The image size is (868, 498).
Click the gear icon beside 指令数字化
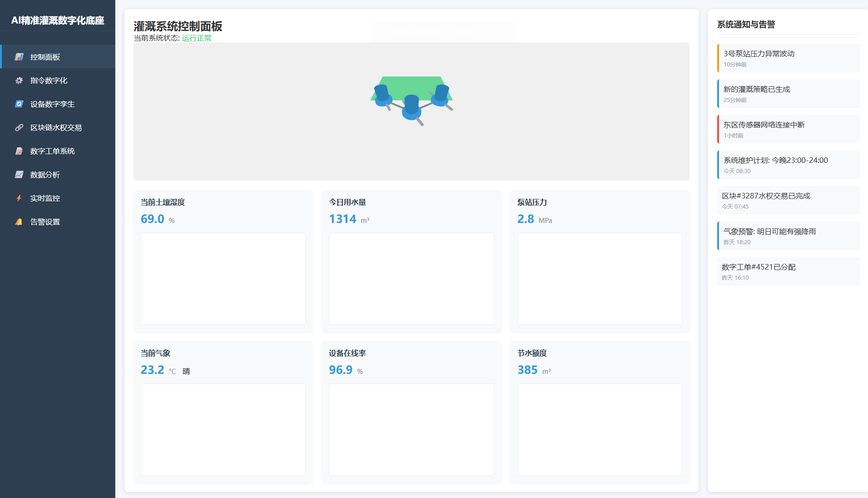pos(19,80)
